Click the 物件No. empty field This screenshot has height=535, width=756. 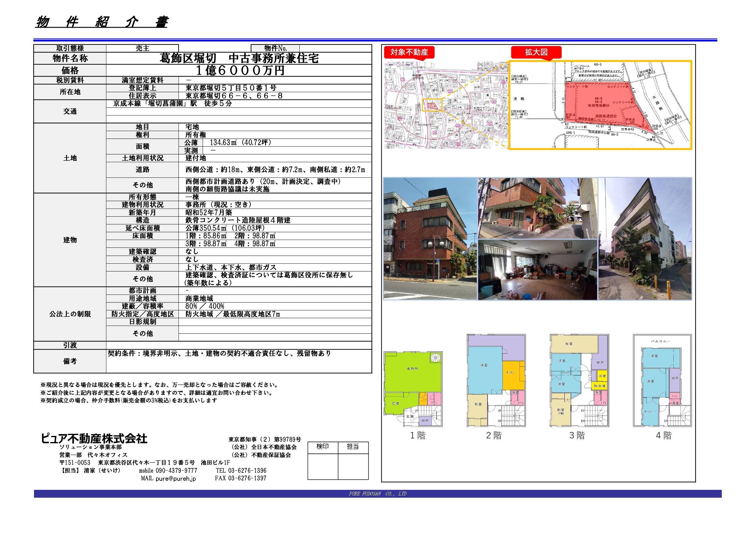click(335, 48)
